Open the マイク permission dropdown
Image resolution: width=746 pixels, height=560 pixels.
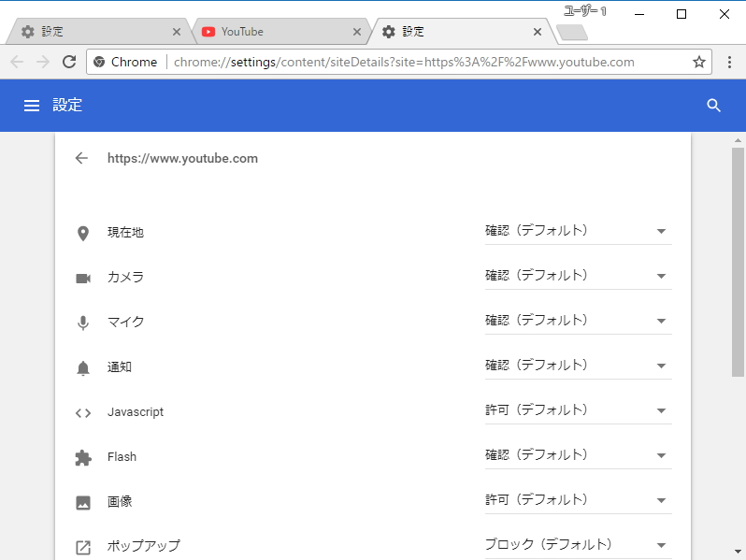(x=578, y=321)
